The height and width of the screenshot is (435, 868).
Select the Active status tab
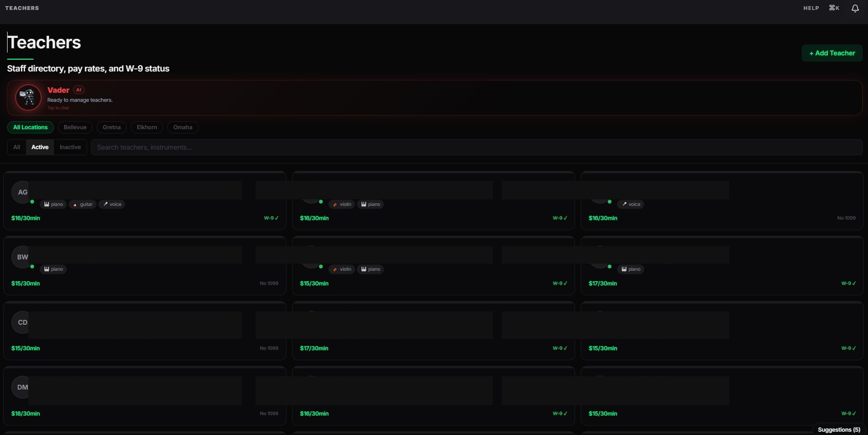pos(40,147)
